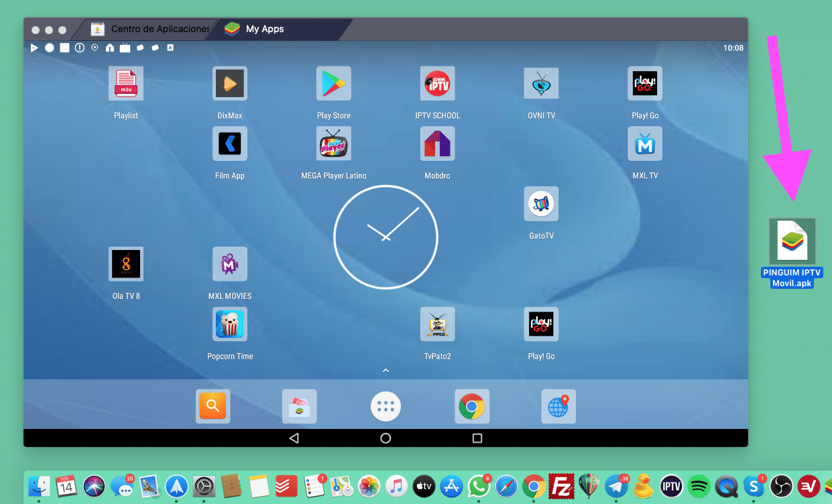Image resolution: width=832 pixels, height=504 pixels.
Task: Select PINGUIM IPTV Movil.apk desktop file
Action: (x=792, y=251)
